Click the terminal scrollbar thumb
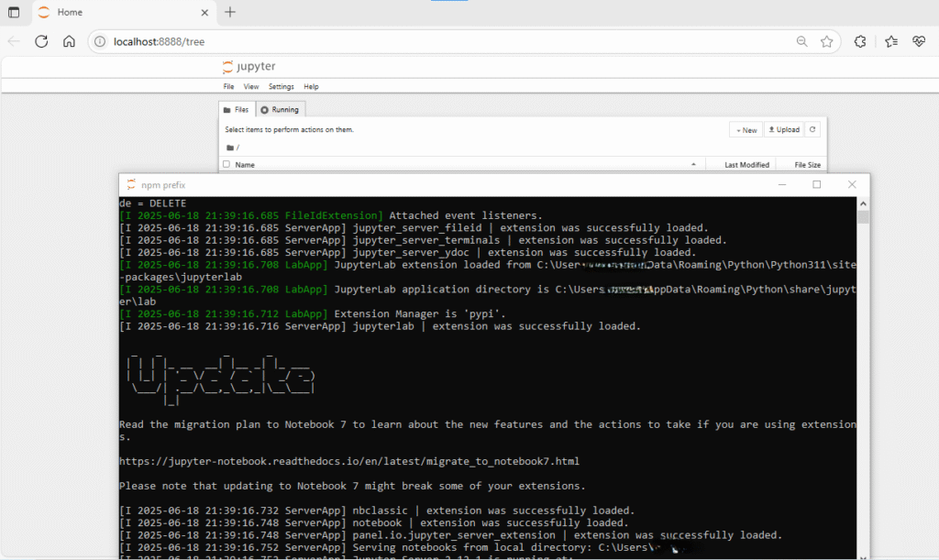The height and width of the screenshot is (560, 939). pos(863,216)
